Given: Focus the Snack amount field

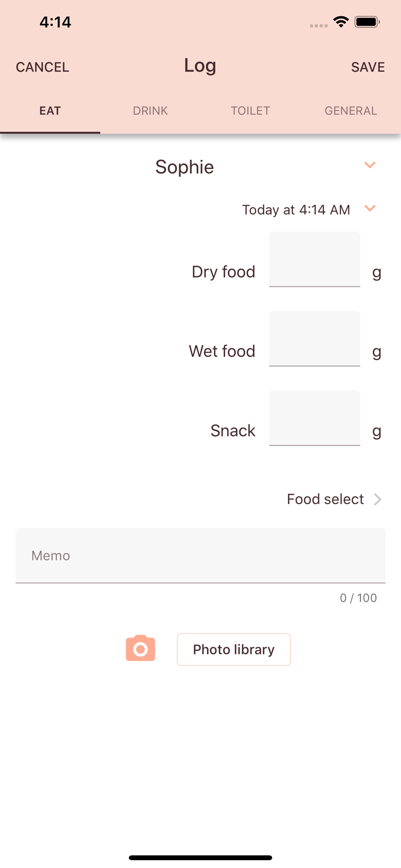Looking at the screenshot, I should [315, 418].
